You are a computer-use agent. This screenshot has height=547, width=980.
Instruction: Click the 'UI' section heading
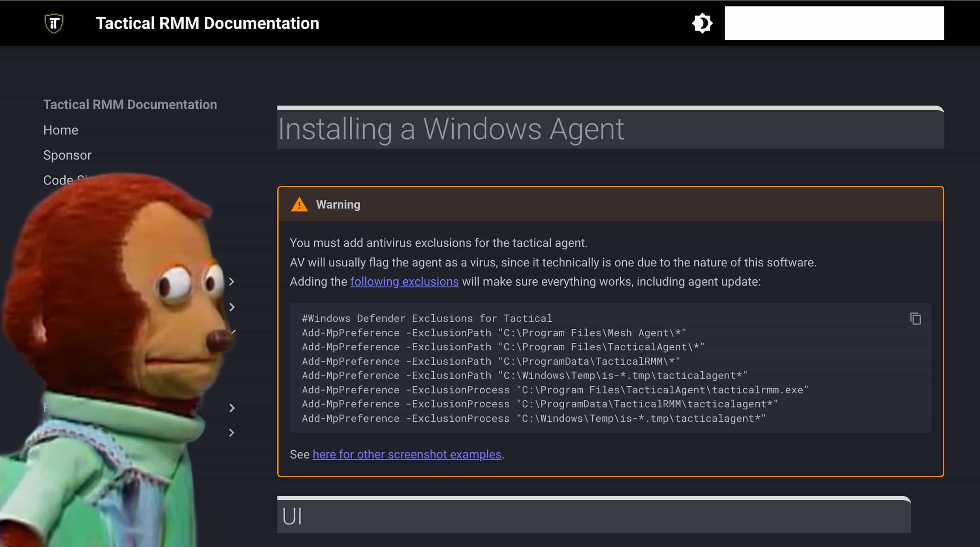(x=292, y=516)
